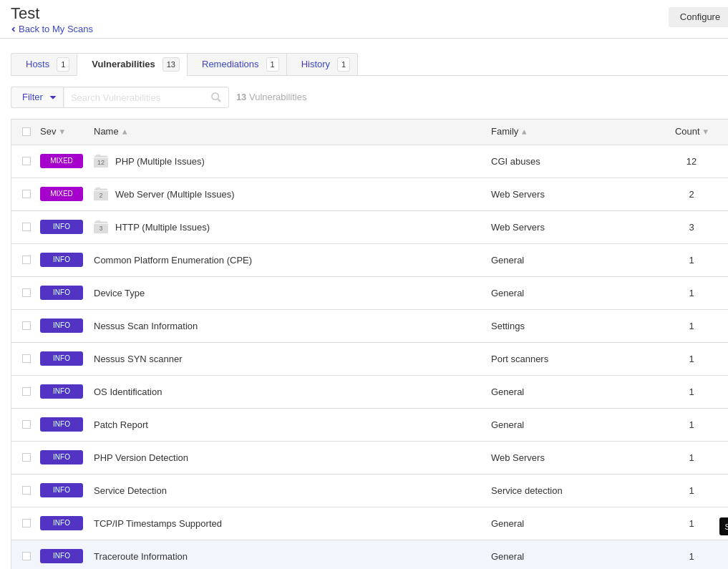The height and width of the screenshot is (569, 728).
Task: Toggle the select-all checkbox in table header
Action: [x=26, y=132]
